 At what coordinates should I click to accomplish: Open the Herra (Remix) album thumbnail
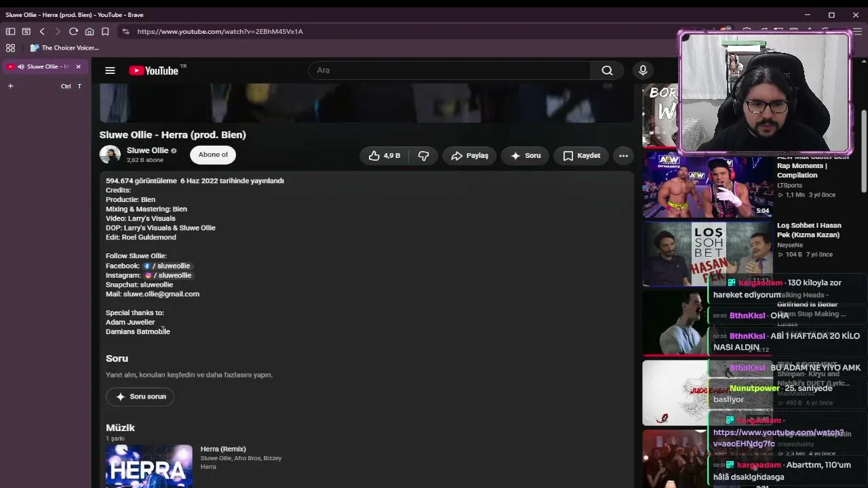(149, 466)
